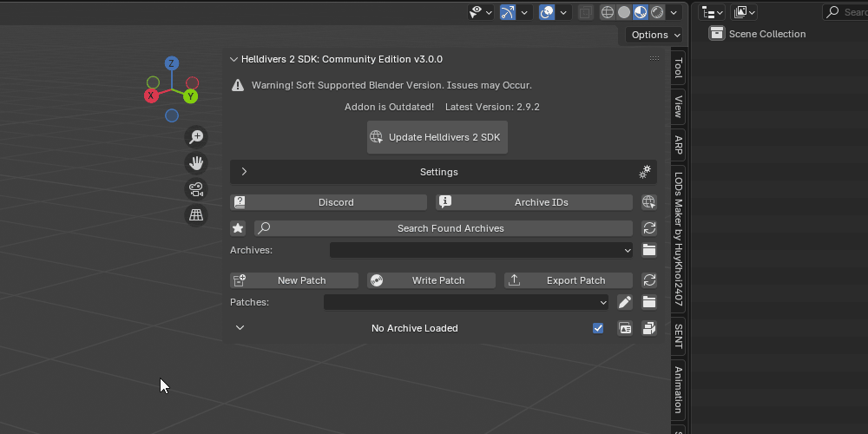This screenshot has width=868, height=434.
Task: Toggle the show gizmo button
Action: click(x=507, y=12)
